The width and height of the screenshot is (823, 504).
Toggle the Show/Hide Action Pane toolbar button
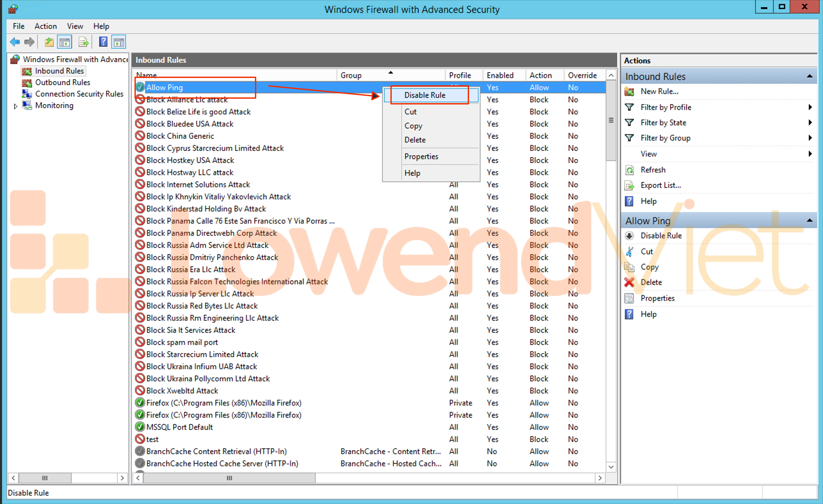pos(119,42)
